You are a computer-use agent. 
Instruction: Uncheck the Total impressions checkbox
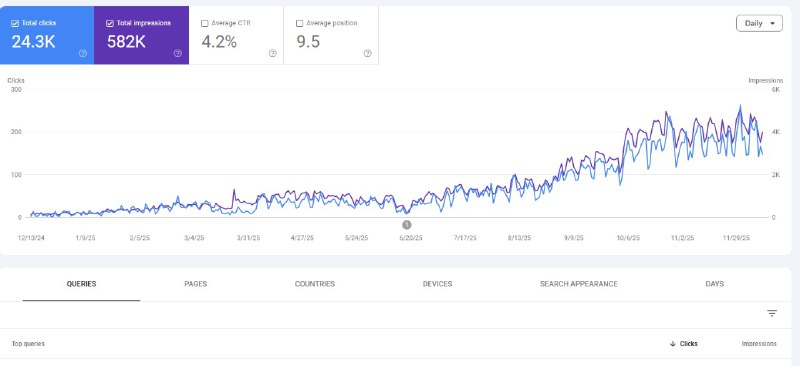tap(110, 23)
